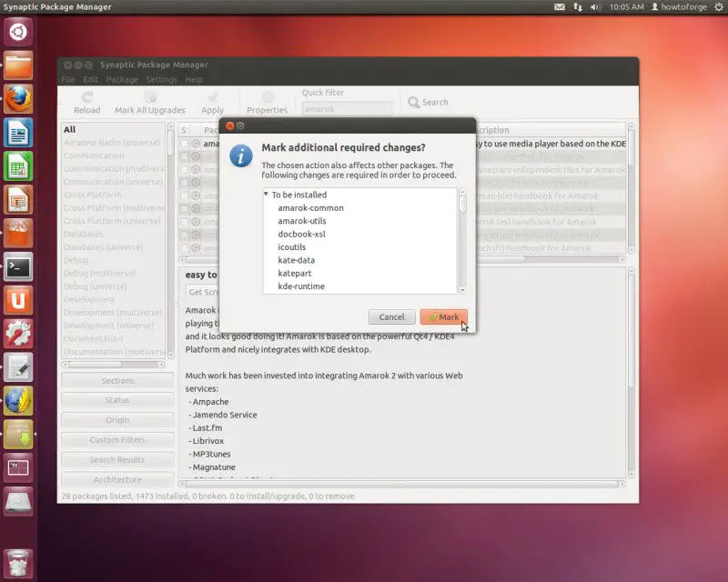This screenshot has height=582, width=728.
Task: Open the Edit menu in Synaptic
Action: 90,79
